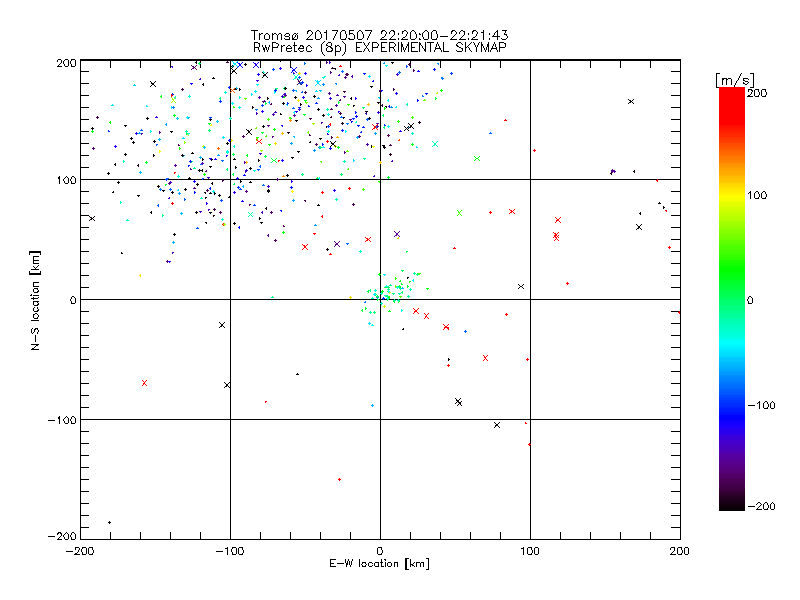Select black X marker near E-W 172, N-S 60
This screenshot has height=600, width=800.
point(639,227)
